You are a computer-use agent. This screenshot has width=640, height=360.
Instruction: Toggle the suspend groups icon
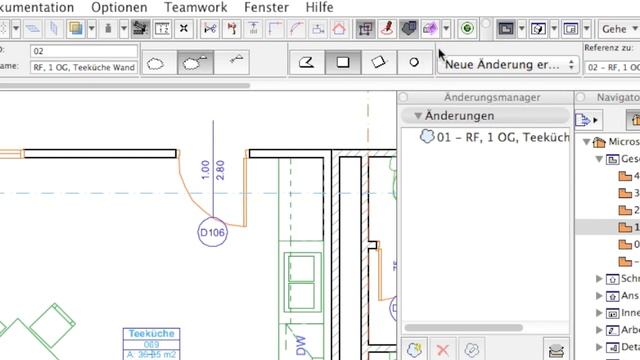coord(365,29)
